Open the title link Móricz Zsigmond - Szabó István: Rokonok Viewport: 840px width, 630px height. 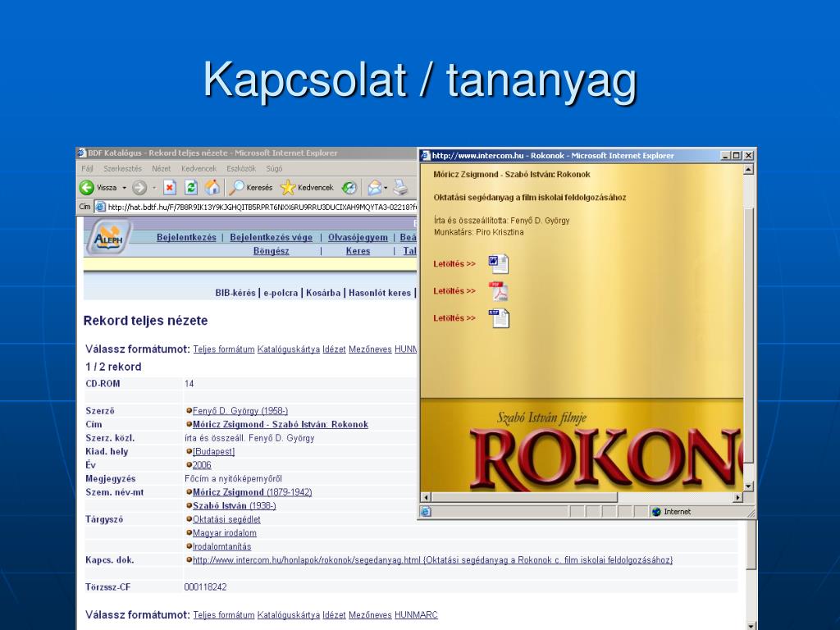281,424
